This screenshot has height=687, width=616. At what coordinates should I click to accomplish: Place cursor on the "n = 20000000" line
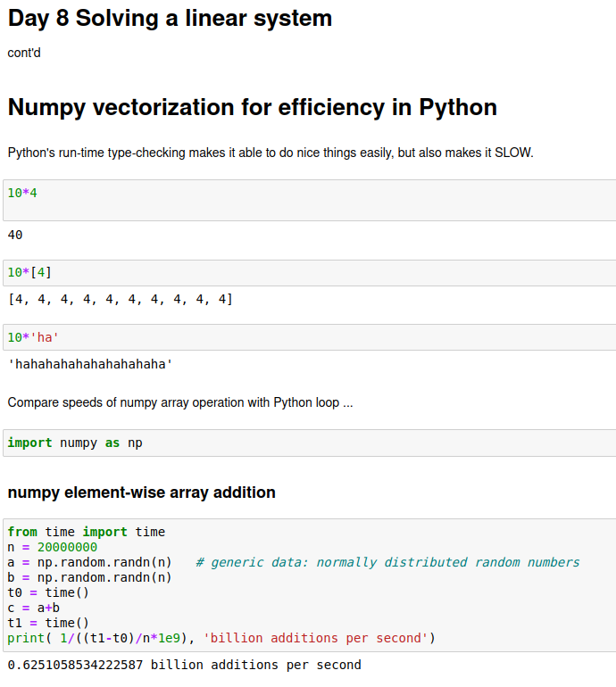click(53, 547)
